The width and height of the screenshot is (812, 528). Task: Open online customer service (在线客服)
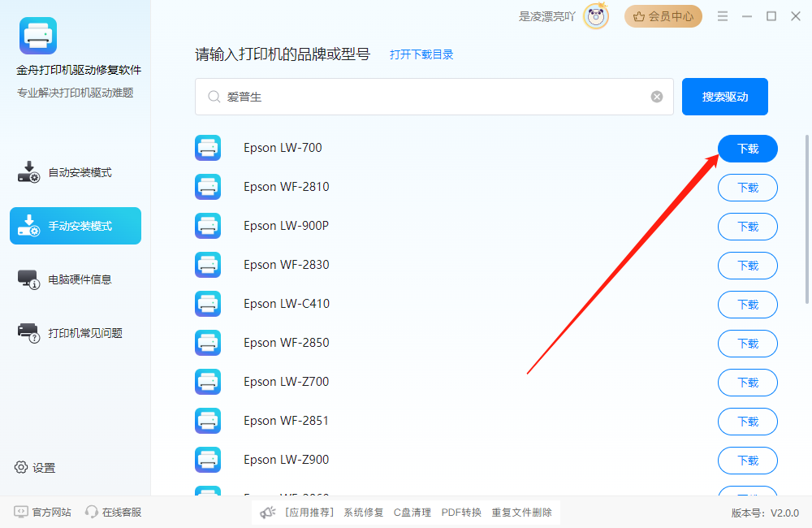pos(114,512)
